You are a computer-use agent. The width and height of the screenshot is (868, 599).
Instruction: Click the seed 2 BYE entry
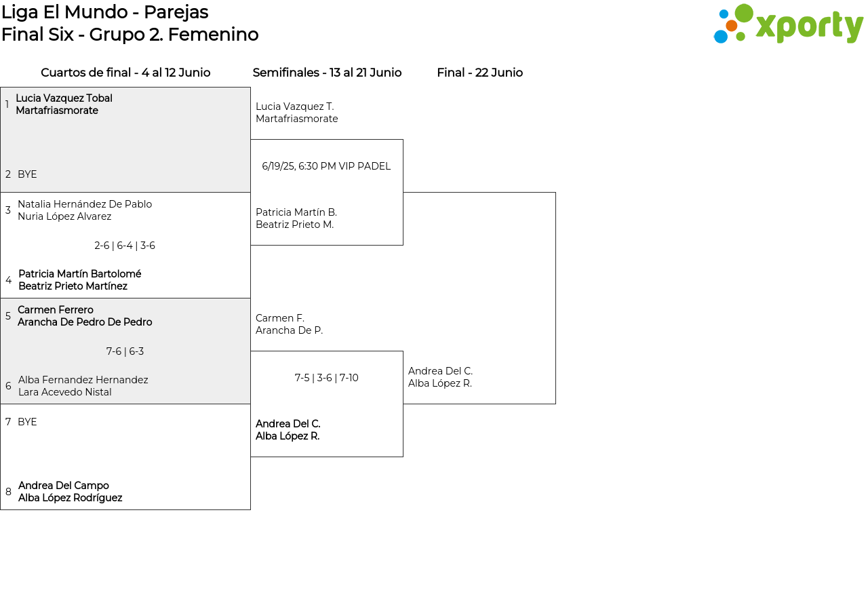click(27, 174)
